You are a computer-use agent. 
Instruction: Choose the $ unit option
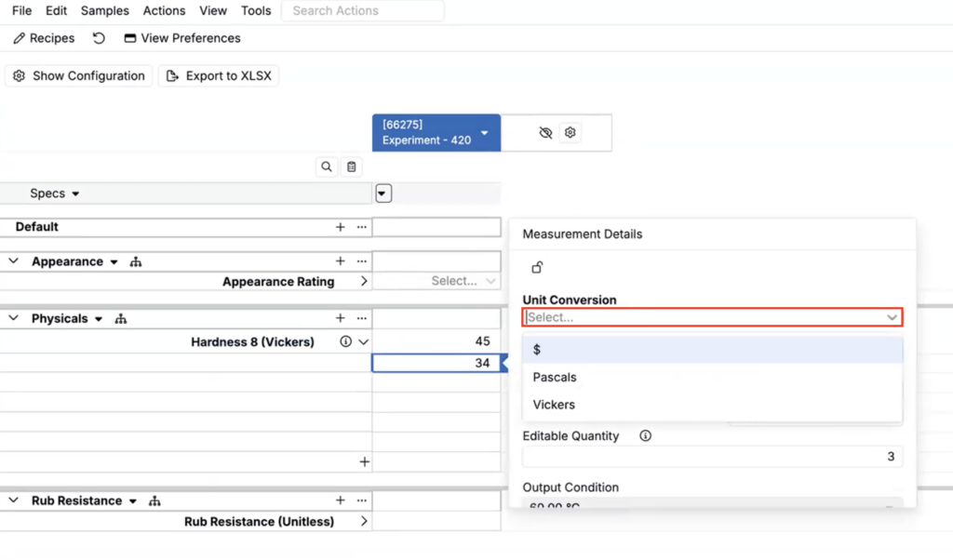click(712, 349)
